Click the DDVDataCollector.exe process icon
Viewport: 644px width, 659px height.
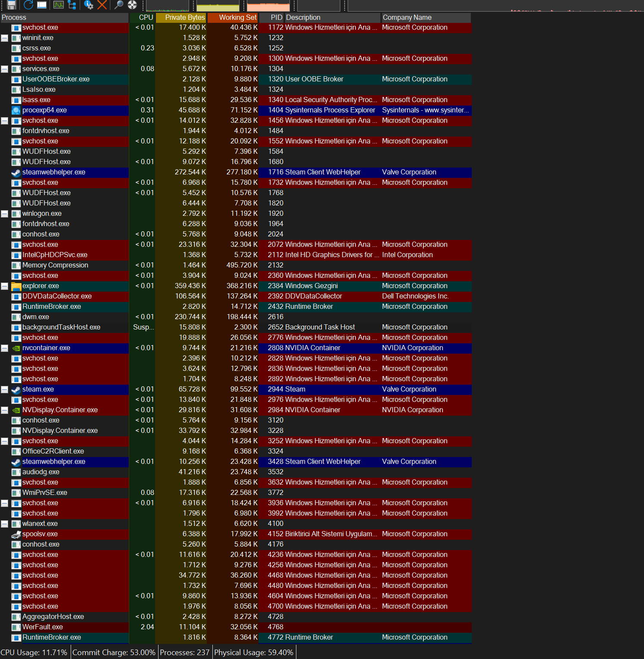pos(16,296)
